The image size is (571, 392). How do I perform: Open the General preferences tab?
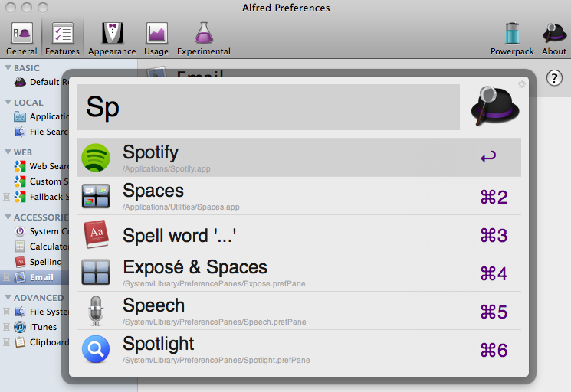[21, 38]
